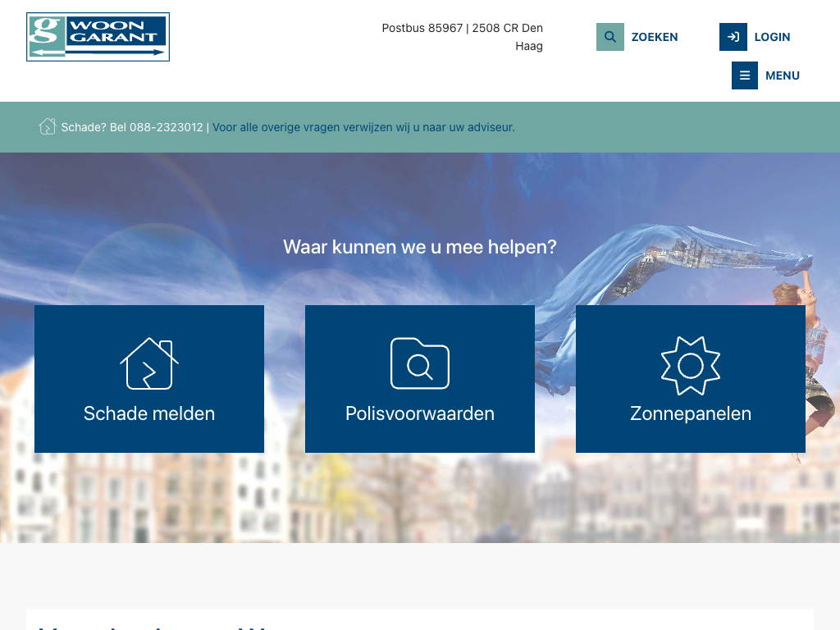The height and width of the screenshot is (630, 840).
Task: Open the Polisvoorwaarden tile label
Action: [420, 413]
